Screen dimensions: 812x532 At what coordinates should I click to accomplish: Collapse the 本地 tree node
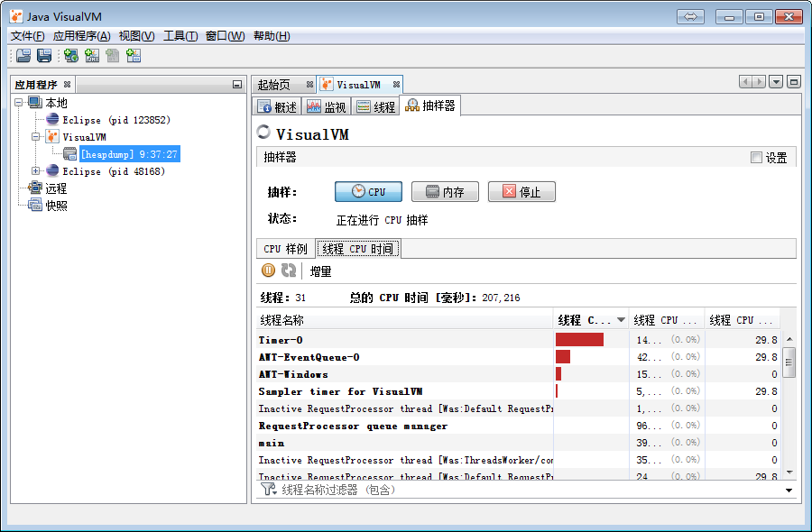tap(19, 103)
